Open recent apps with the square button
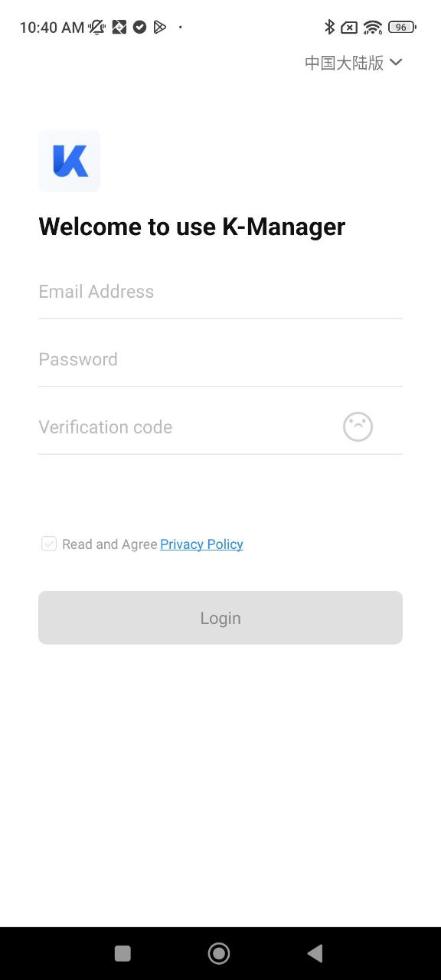The image size is (441, 980). click(122, 953)
